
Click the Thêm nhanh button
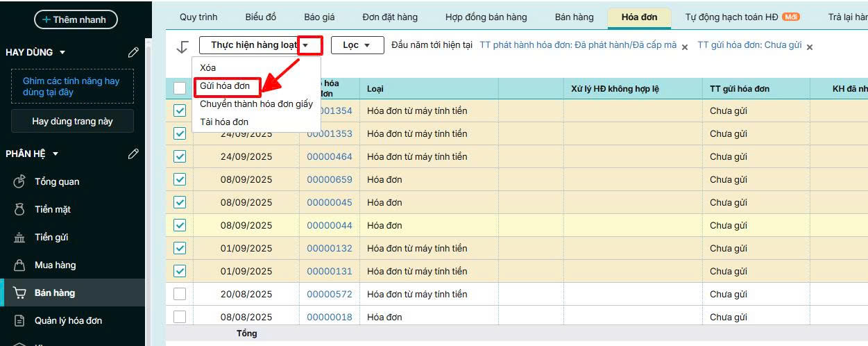[x=76, y=19]
